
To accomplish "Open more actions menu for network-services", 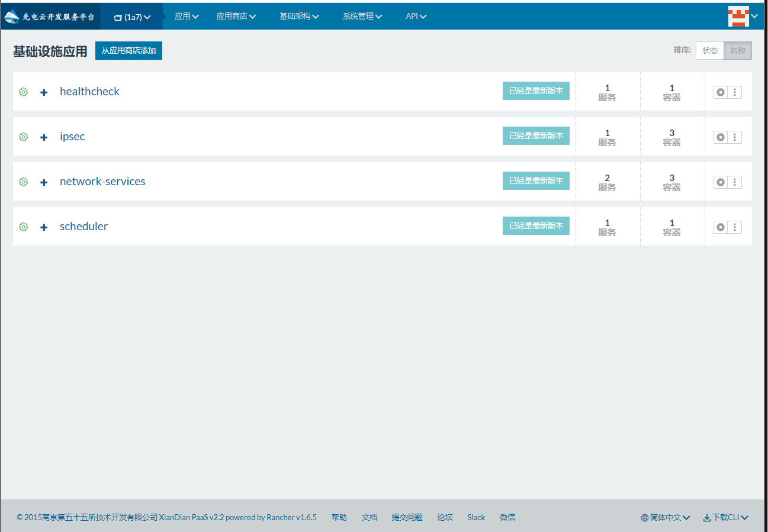I will click(x=735, y=182).
